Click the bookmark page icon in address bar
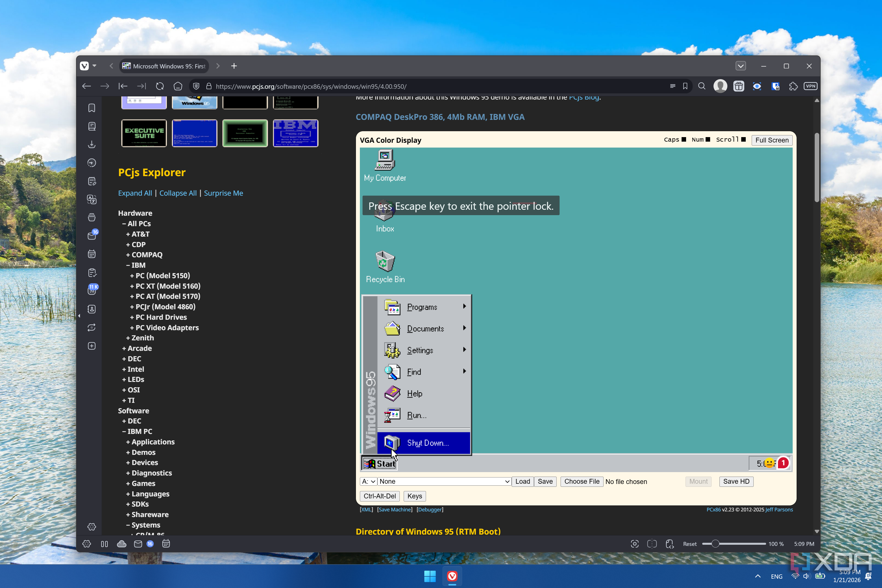The image size is (882, 588). pyautogui.click(x=685, y=86)
